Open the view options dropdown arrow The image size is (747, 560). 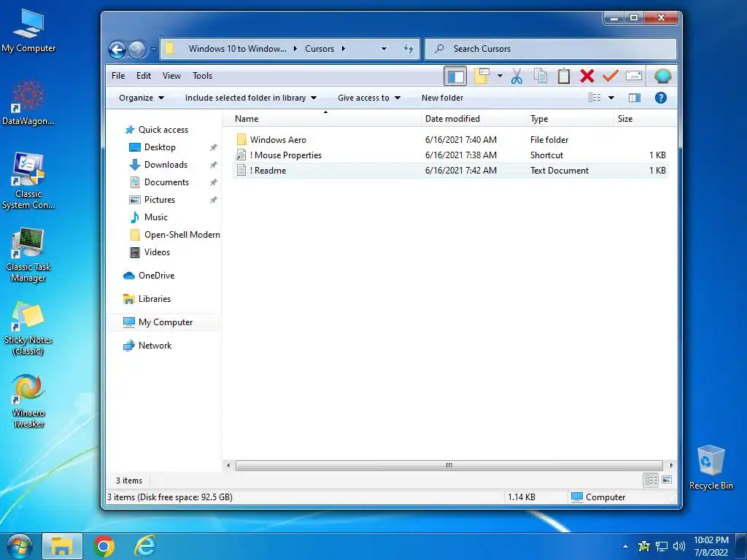tap(611, 98)
